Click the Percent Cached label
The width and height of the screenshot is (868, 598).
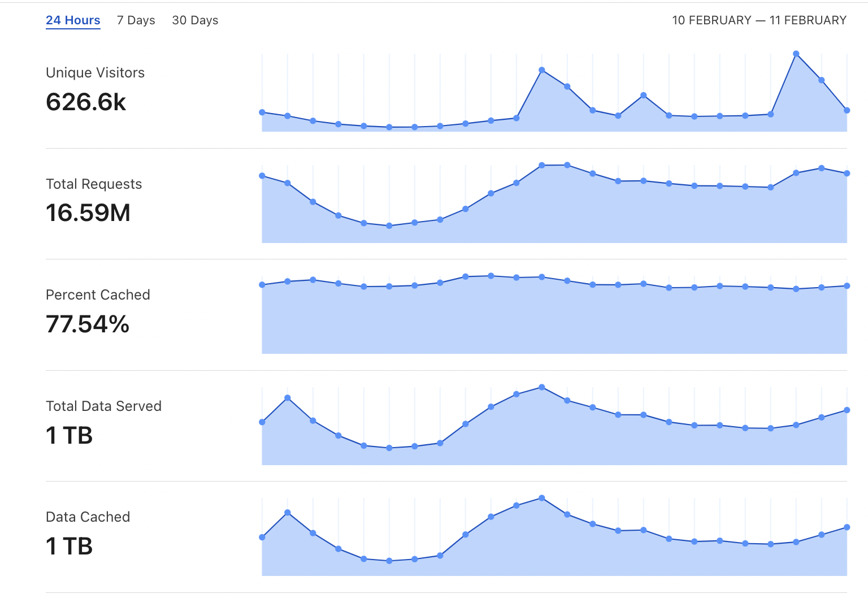pos(98,295)
